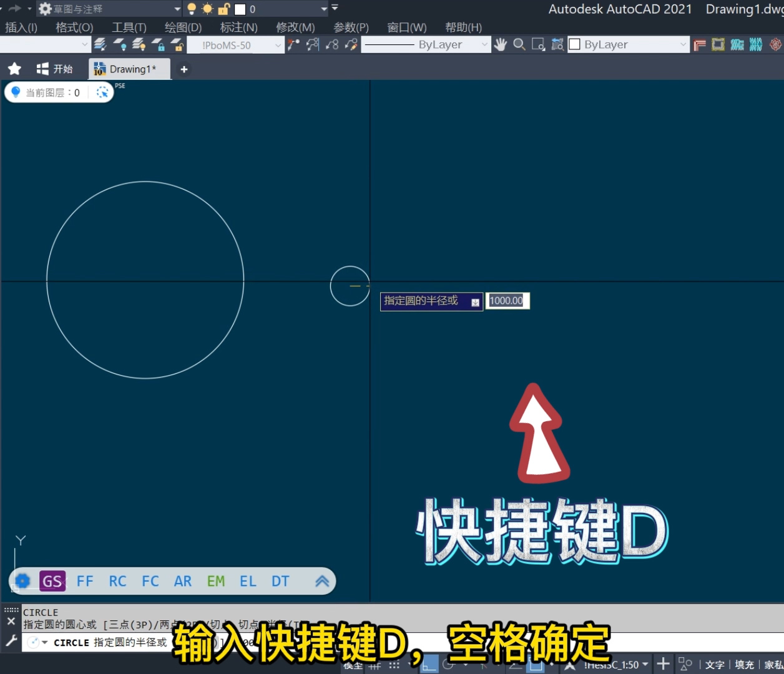The width and height of the screenshot is (784, 674).
Task: Open command line customize wrench
Action: (11, 641)
